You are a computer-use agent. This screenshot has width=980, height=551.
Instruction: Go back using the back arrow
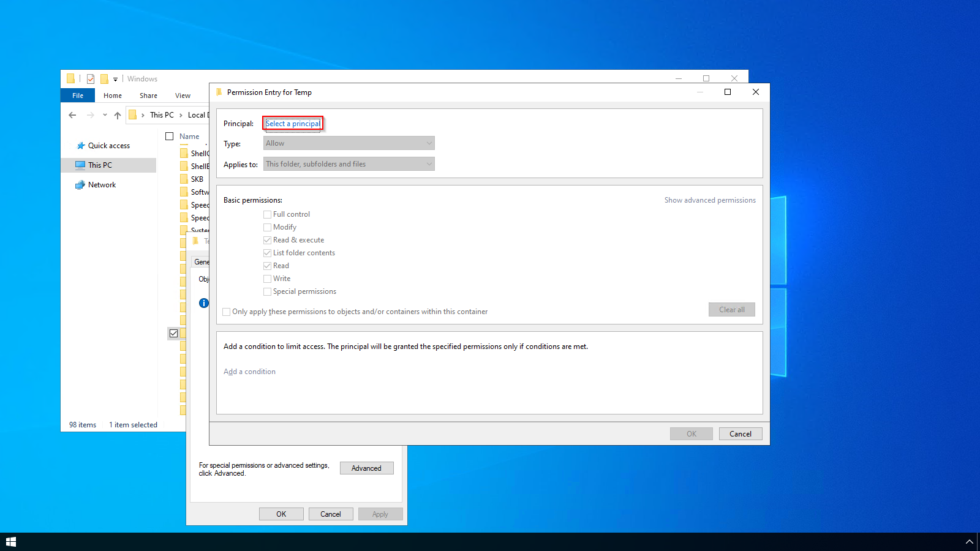pyautogui.click(x=72, y=115)
